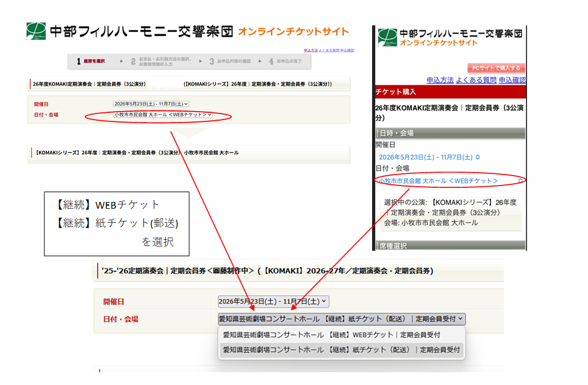The image size is (588, 385).
Task: Click the 申込確認 link in mobile view
Action: coord(512,80)
